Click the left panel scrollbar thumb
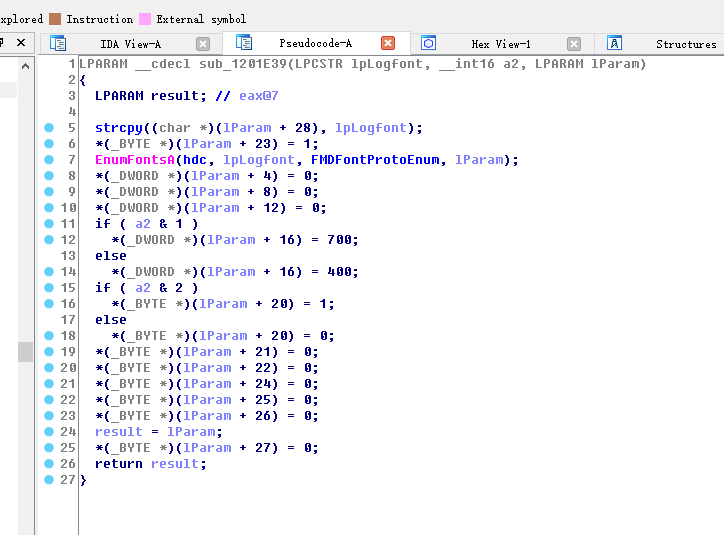Screen dimensions: 724x535 [25, 352]
